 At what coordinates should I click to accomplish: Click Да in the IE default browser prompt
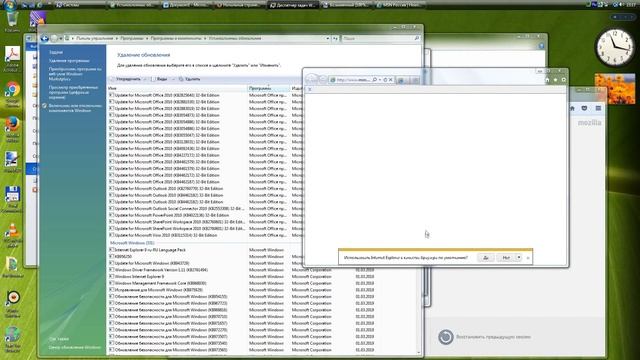[x=486, y=258]
